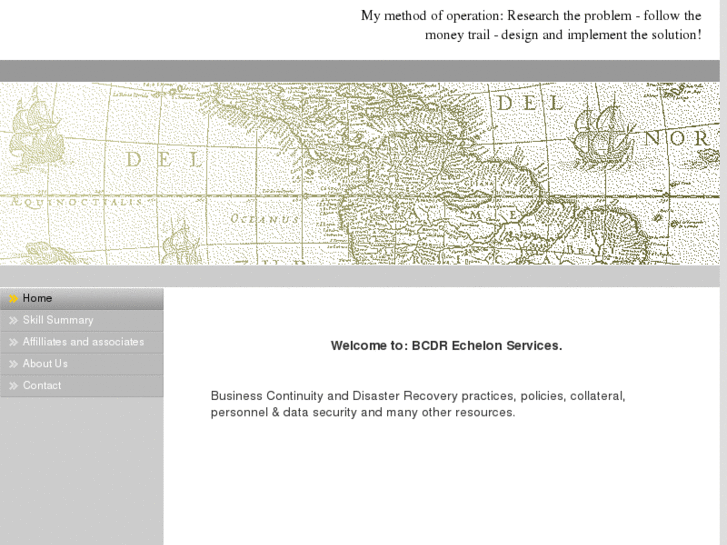This screenshot has width=727, height=545.
Task: Go to Affilliates and associates page
Action: pos(82,342)
